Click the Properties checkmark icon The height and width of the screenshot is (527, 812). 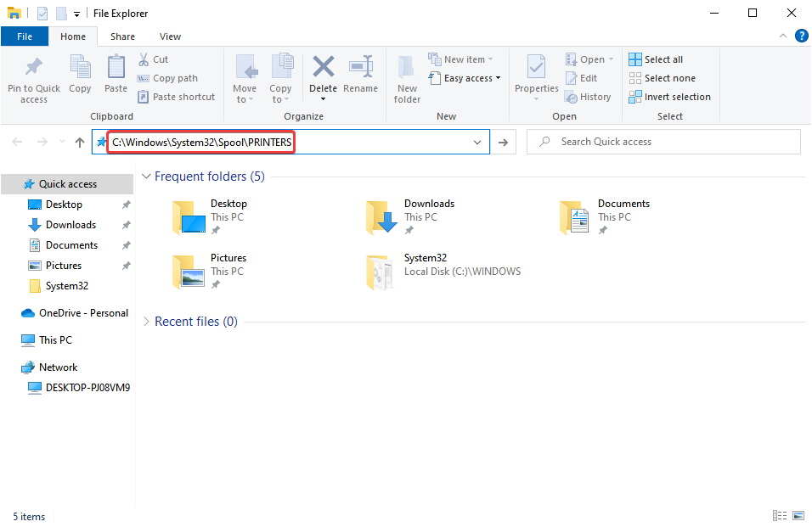(537, 67)
